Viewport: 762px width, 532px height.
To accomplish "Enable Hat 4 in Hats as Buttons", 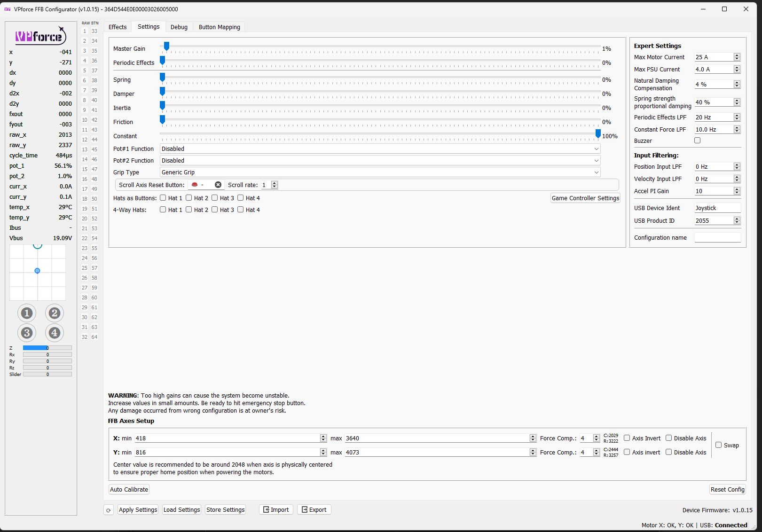I will pos(241,198).
